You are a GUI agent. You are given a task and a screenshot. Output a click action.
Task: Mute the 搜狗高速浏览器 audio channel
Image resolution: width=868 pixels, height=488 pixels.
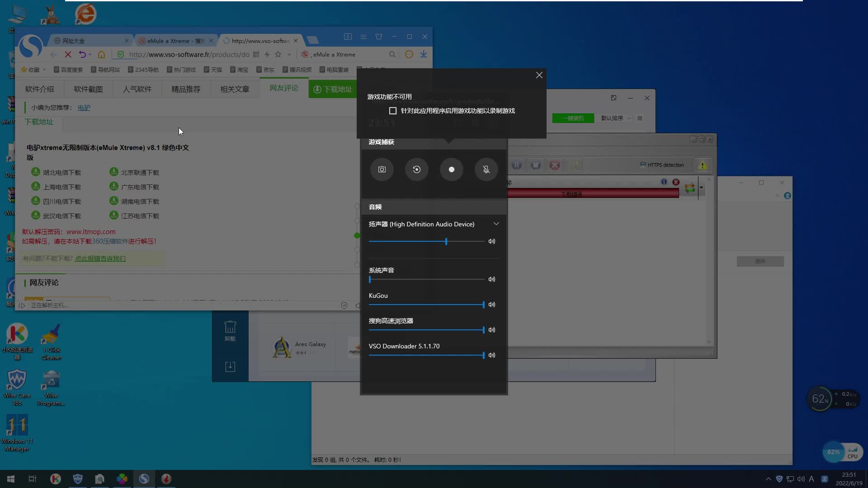click(x=492, y=330)
